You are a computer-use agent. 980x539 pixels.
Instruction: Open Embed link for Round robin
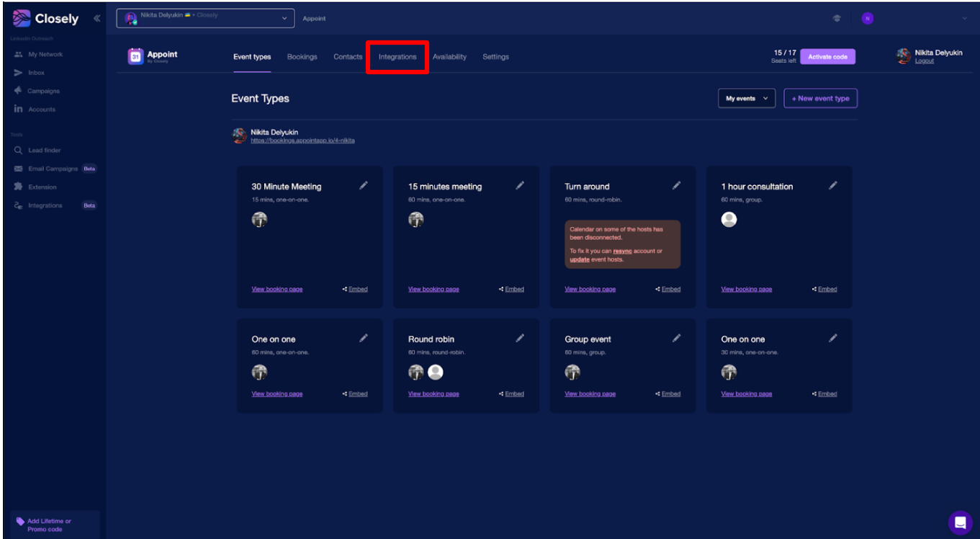click(511, 394)
